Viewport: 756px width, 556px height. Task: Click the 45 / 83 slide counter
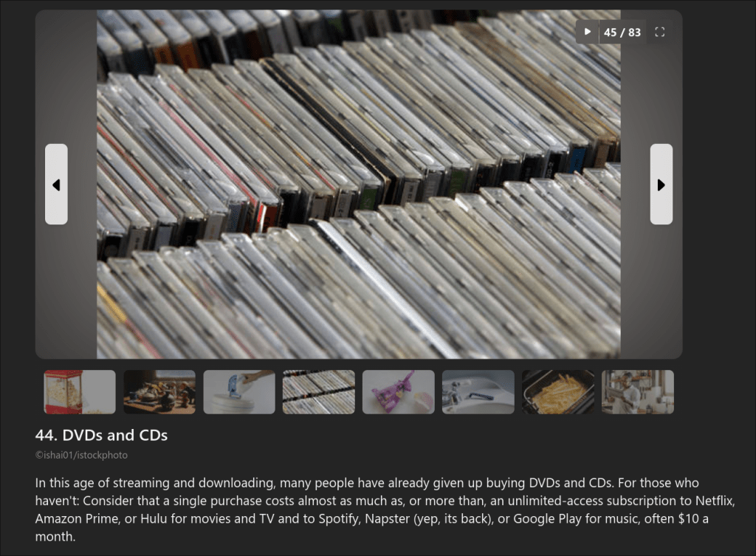pyautogui.click(x=622, y=32)
